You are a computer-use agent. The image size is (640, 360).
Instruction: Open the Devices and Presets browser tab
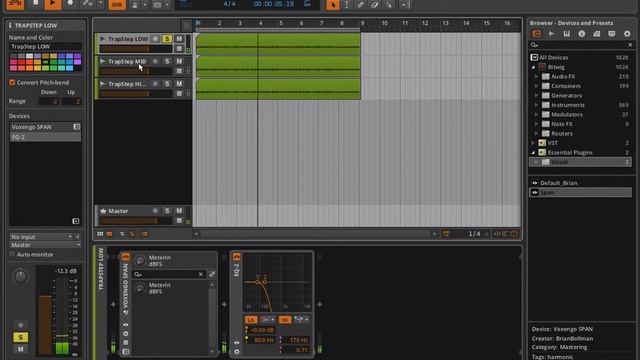click(537, 34)
